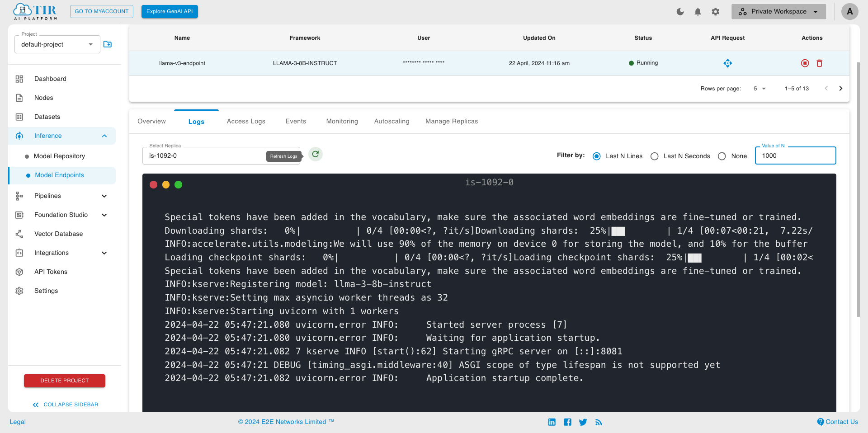Collapse the Inference menu chevron
Viewport: 868px width, 433px height.
(104, 136)
